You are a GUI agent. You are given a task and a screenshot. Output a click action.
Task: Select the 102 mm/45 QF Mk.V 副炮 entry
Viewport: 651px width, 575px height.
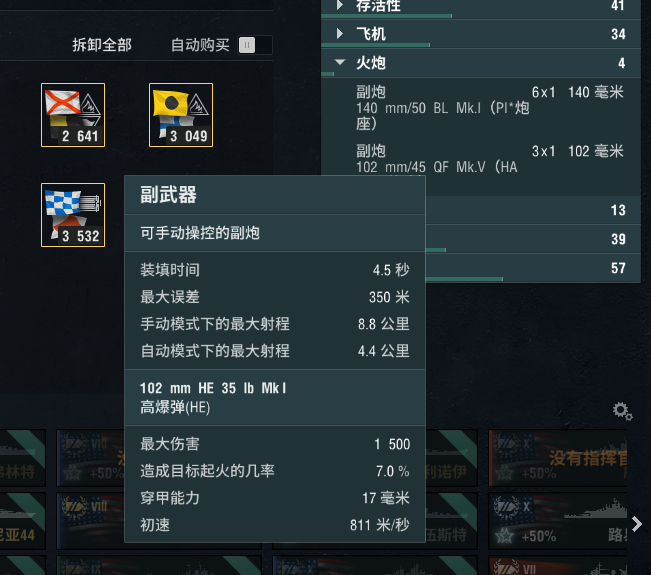click(x=490, y=159)
